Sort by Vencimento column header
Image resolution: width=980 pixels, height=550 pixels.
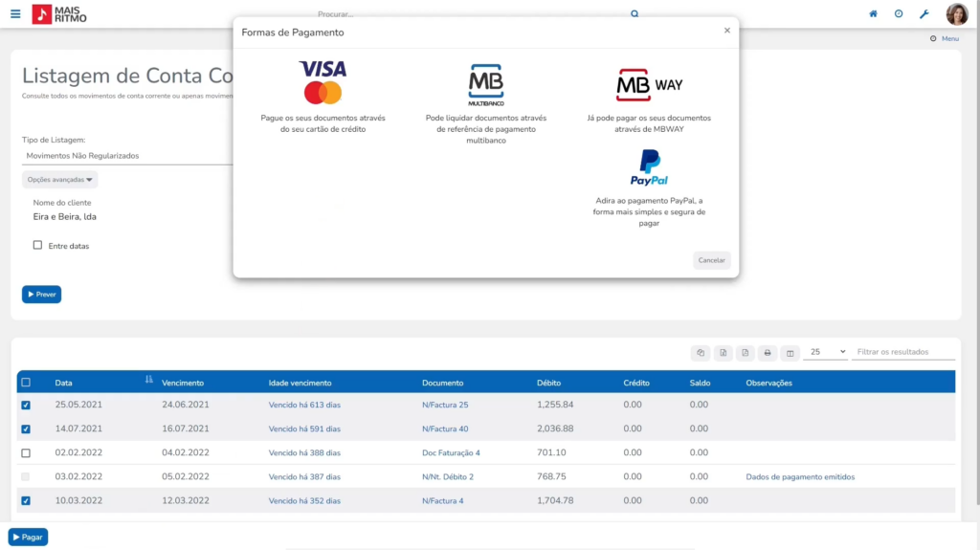pyautogui.click(x=183, y=383)
